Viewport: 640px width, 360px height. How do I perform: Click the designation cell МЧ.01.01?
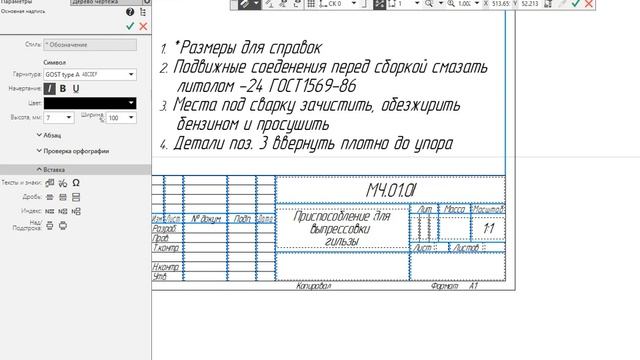pyautogui.click(x=391, y=190)
